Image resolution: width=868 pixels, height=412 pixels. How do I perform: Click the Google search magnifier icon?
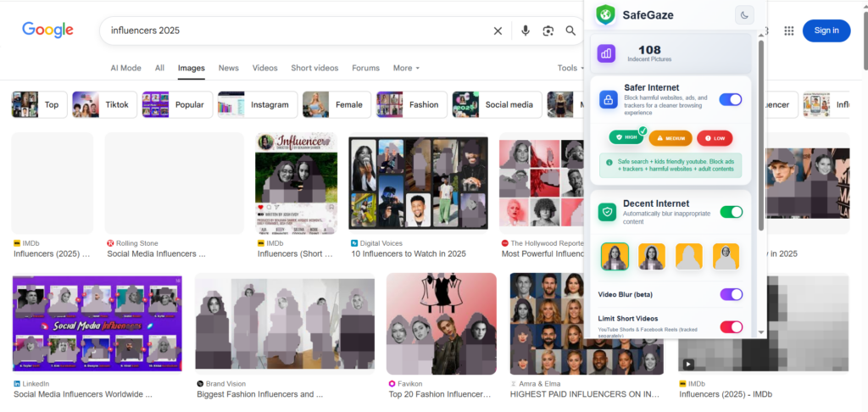coord(571,31)
